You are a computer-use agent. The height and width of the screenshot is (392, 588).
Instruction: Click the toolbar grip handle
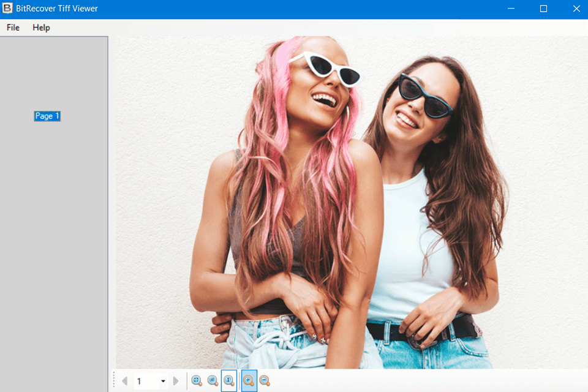[114, 380]
